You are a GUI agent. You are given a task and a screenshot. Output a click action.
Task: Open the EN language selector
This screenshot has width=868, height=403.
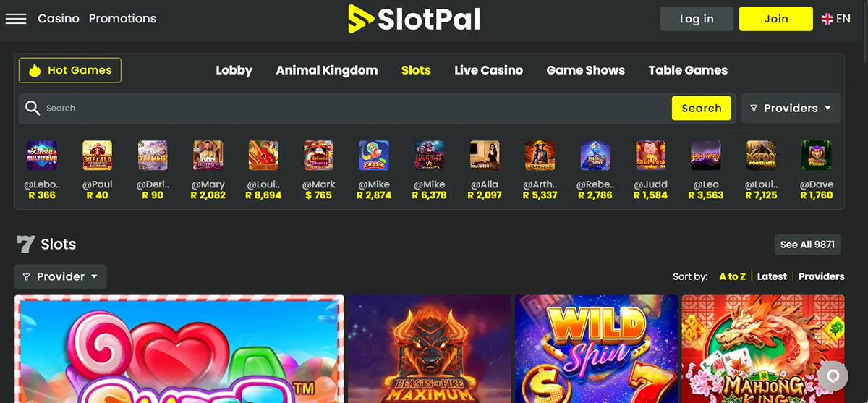pyautogui.click(x=836, y=19)
